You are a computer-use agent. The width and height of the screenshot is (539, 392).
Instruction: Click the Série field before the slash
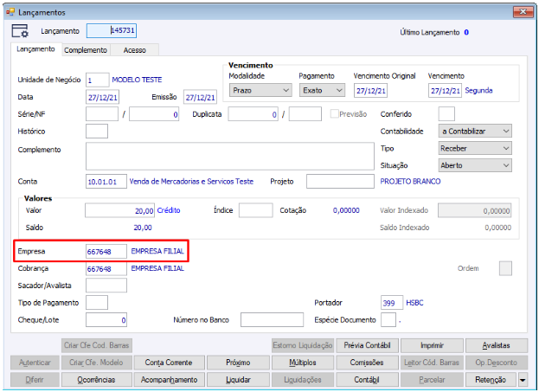[102, 114]
